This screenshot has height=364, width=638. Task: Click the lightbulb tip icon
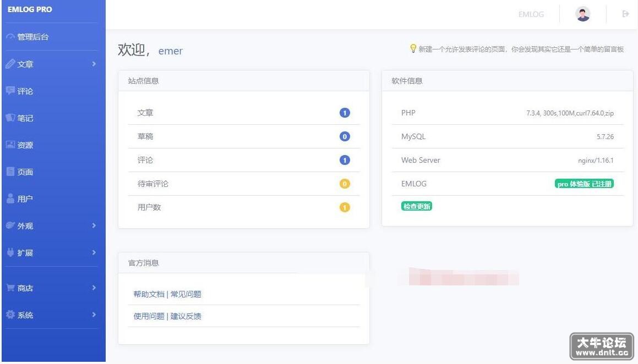(x=413, y=49)
